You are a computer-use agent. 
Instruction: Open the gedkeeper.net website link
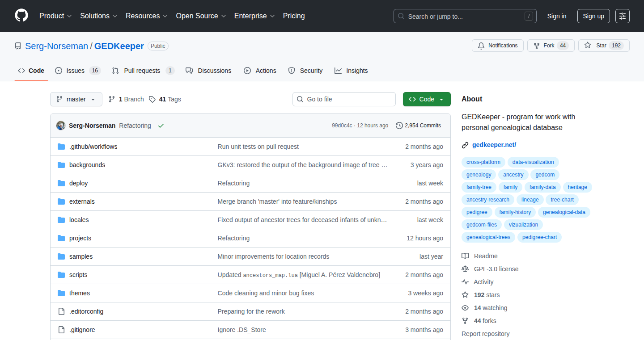pos(494,145)
